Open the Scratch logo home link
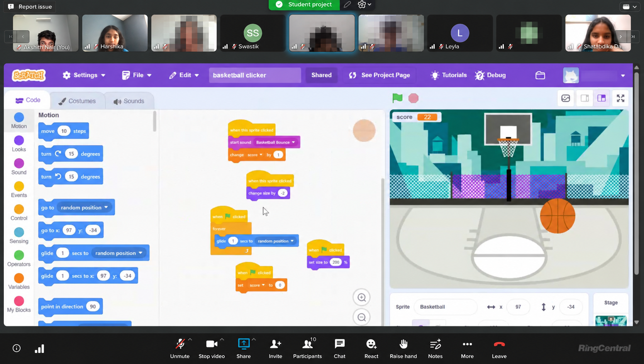644x364 pixels. coord(29,75)
